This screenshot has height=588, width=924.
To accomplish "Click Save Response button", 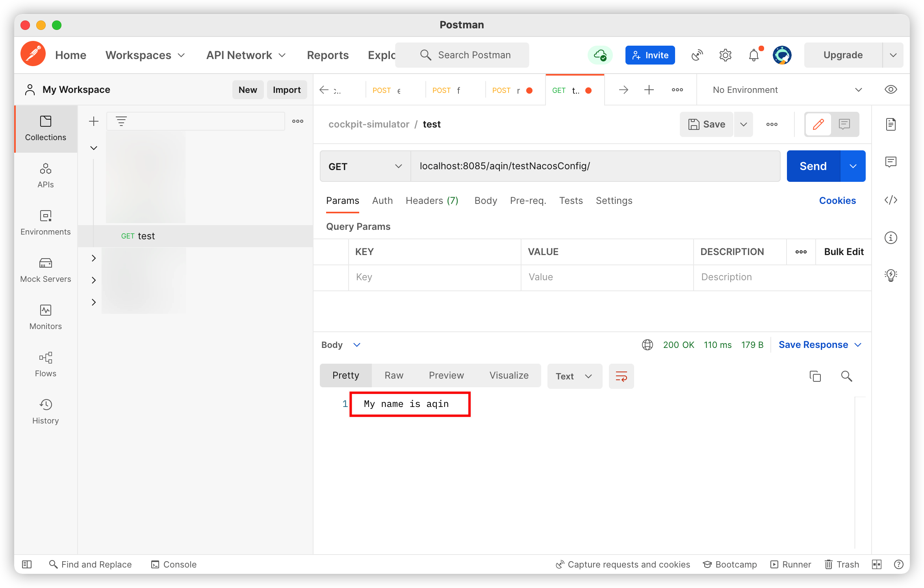I will click(x=813, y=344).
